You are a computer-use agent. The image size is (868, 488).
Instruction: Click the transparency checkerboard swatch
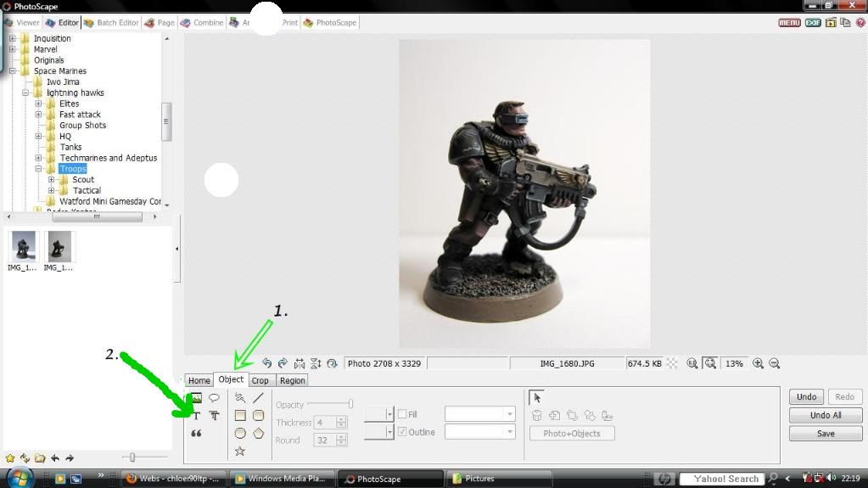pyautogui.click(x=672, y=363)
